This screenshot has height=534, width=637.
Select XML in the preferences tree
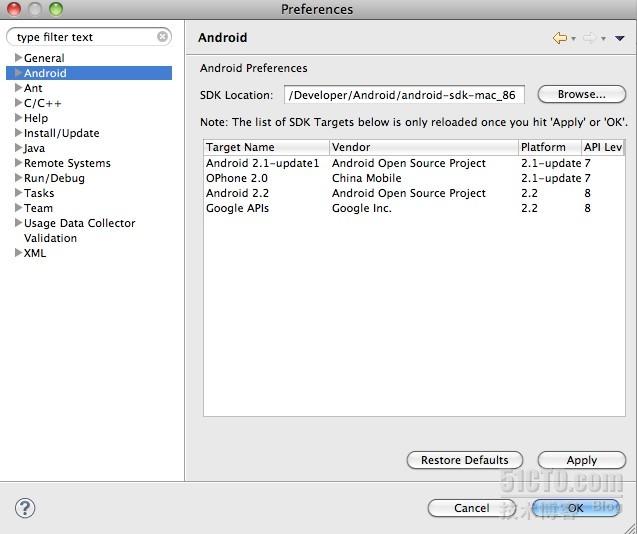pos(35,253)
